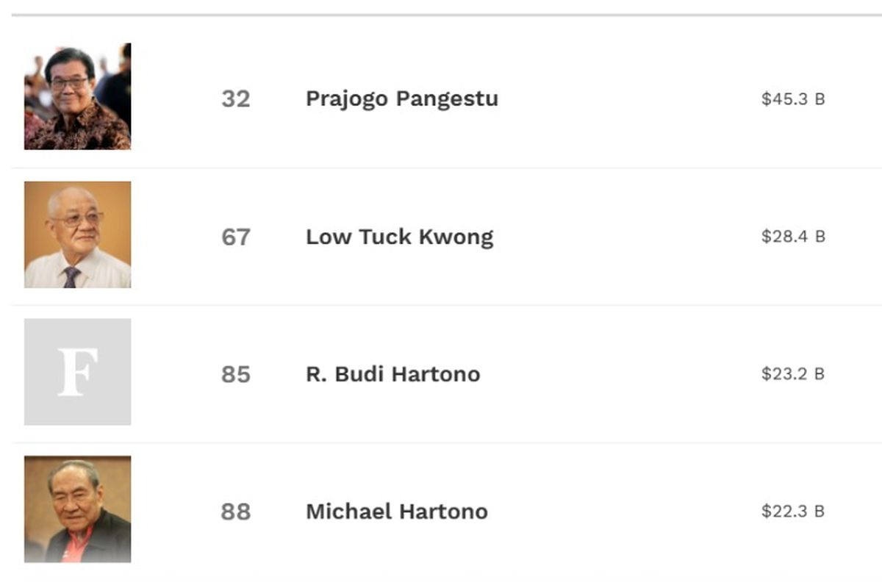Click the blank space in Prajogo Pangestu's row
This screenshot has width=882, height=588.
(630, 98)
